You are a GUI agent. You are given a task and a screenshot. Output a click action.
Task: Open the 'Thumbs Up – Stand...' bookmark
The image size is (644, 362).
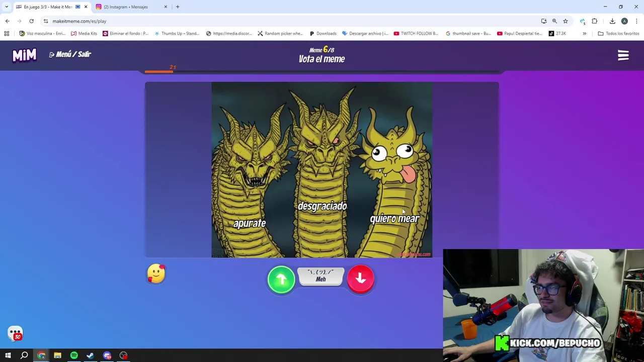coord(177,34)
